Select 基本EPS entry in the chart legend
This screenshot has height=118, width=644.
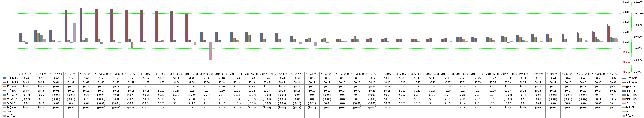[629, 103]
